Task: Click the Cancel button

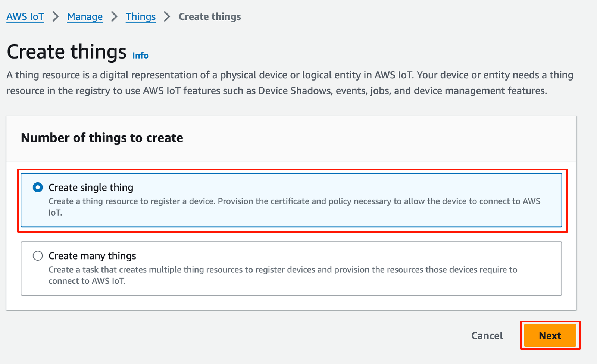Action: [487, 336]
